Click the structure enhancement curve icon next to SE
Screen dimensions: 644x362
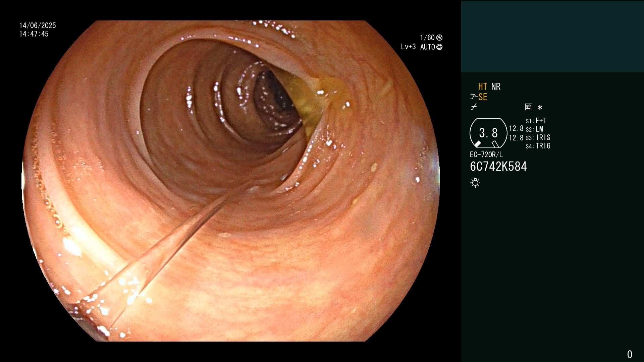coord(474,97)
